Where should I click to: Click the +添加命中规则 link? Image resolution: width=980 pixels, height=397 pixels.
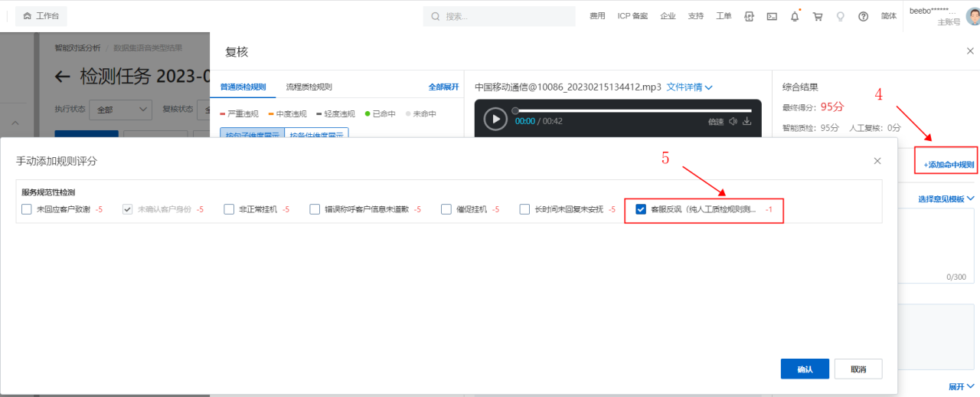point(949,165)
